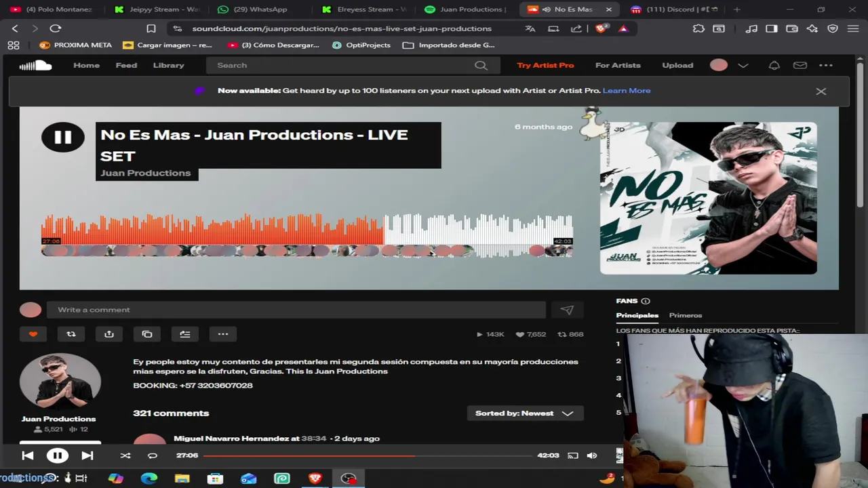The image size is (868, 488).
Task: Toggle the browser sidebar panel
Action: tap(772, 28)
